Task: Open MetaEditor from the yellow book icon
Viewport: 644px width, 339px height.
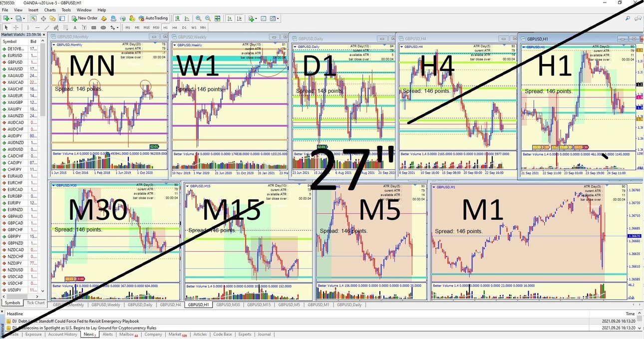Action: pyautogui.click(x=104, y=18)
